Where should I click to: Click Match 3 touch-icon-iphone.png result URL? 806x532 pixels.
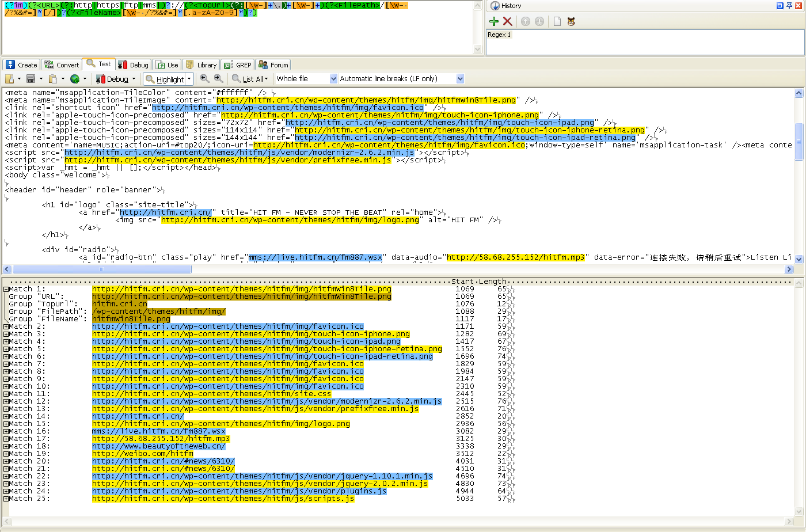point(251,334)
